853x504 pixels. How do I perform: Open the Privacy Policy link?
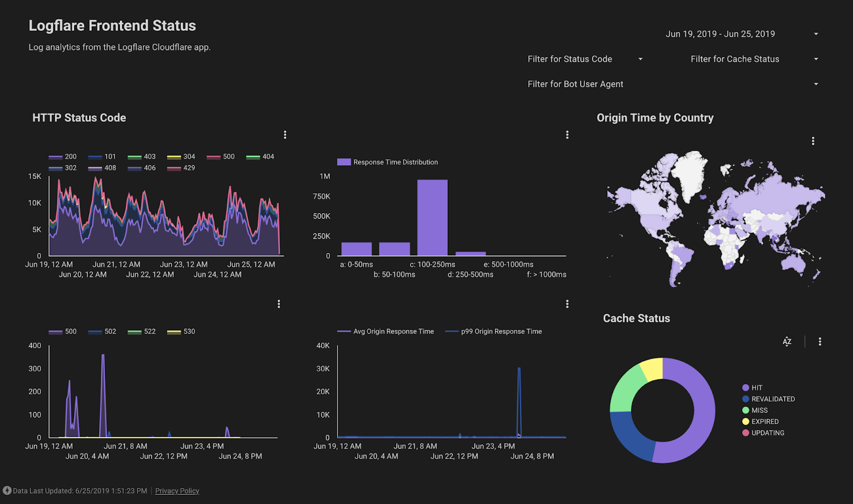point(177,491)
